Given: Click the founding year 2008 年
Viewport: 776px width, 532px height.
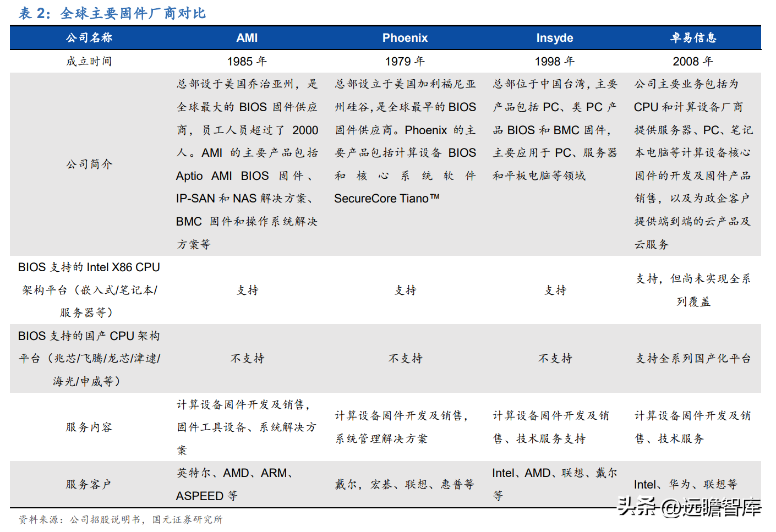Looking at the screenshot, I should point(693,61).
